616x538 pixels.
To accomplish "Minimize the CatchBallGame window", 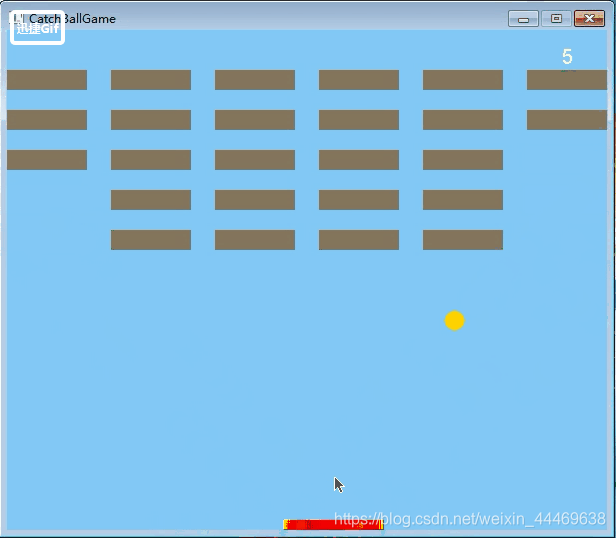I will pyautogui.click(x=523, y=19).
